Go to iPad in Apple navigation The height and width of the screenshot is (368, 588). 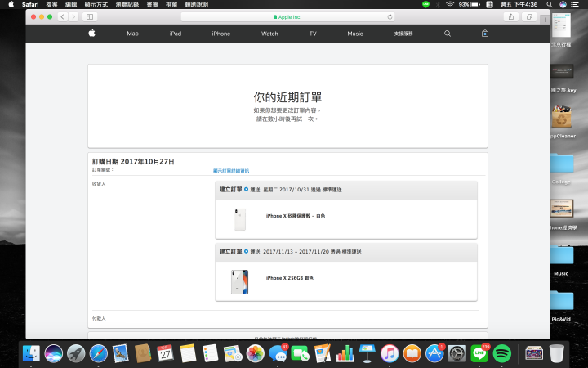175,34
